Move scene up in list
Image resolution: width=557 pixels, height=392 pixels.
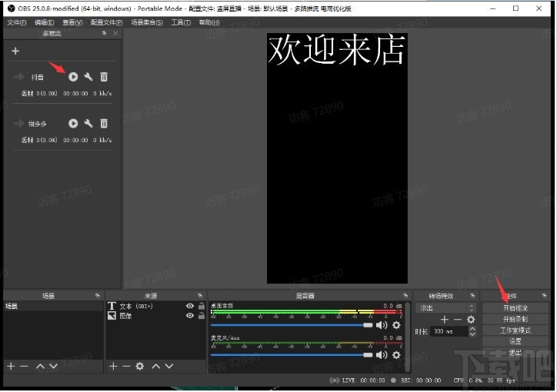click(40, 366)
